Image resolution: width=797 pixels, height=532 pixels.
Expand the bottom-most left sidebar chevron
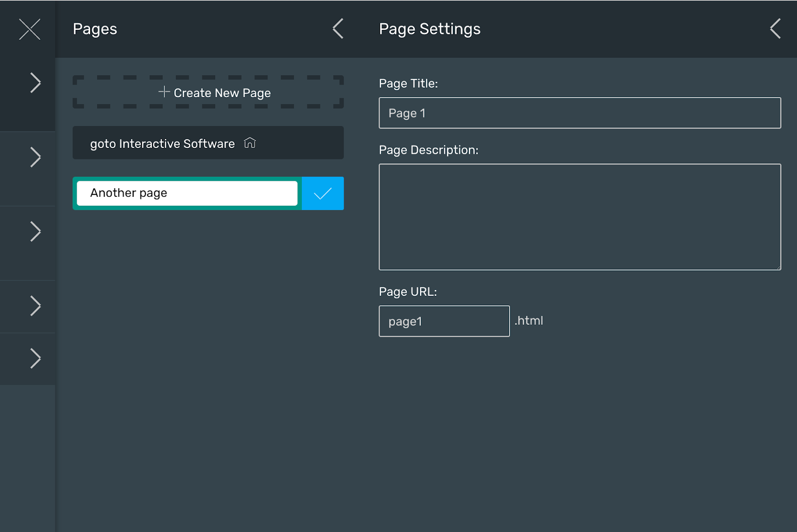click(35, 359)
